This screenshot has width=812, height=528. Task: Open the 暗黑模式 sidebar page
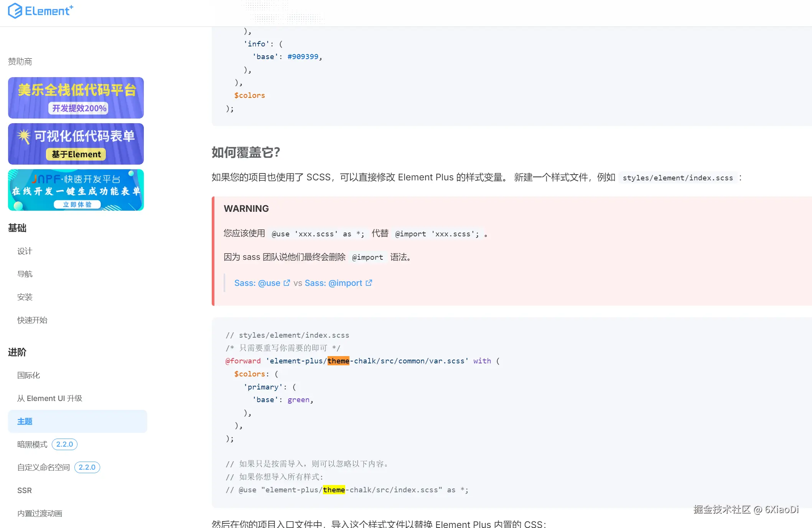tap(32, 444)
